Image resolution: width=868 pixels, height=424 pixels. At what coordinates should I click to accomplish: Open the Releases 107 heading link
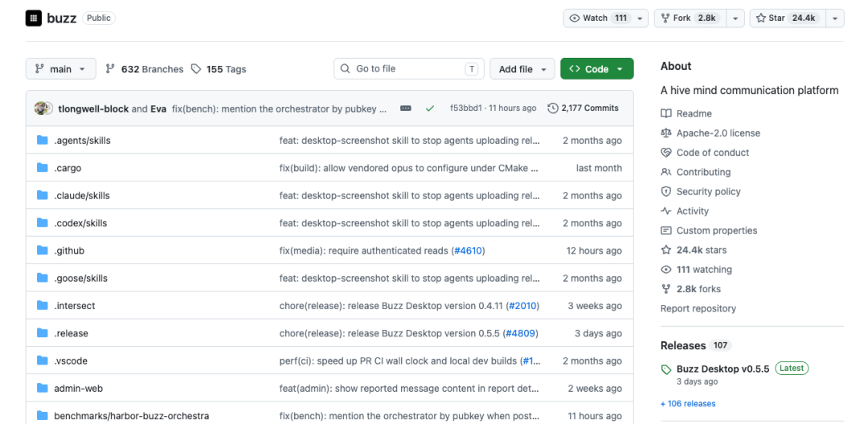click(696, 345)
